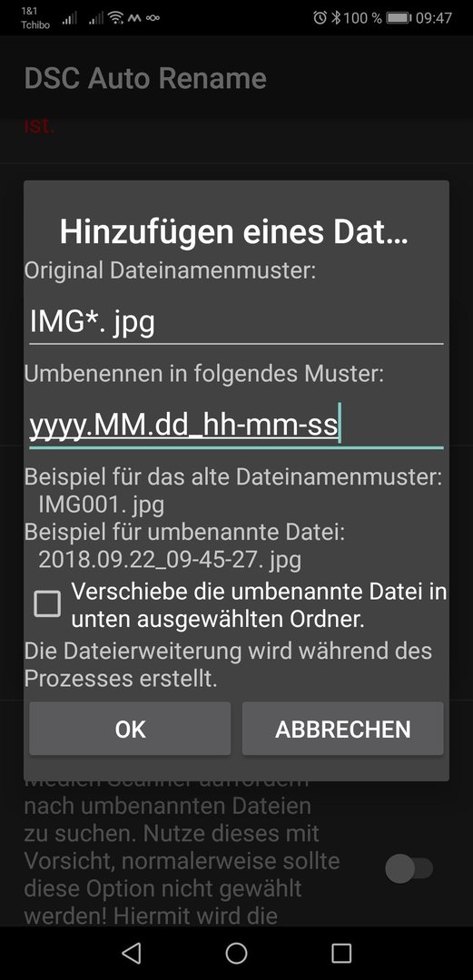This screenshot has width=473, height=980.
Task: Tap the alarm clock status icon
Action: (320, 17)
